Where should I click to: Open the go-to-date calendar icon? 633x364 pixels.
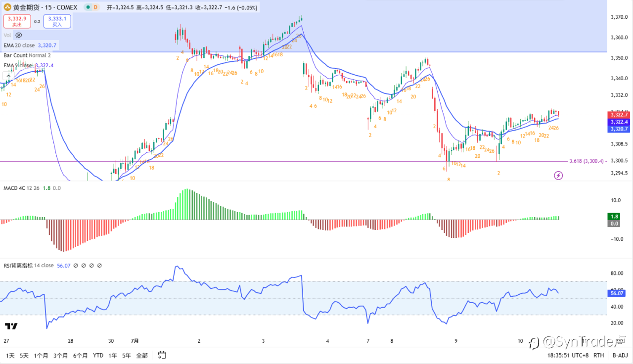pyautogui.click(x=162, y=355)
